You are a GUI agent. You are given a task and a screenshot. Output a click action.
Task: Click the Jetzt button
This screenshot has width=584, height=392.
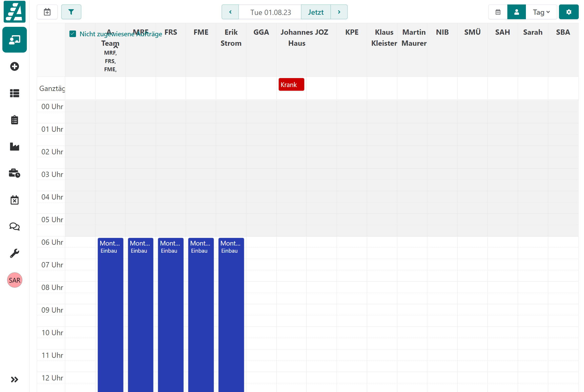(x=316, y=12)
